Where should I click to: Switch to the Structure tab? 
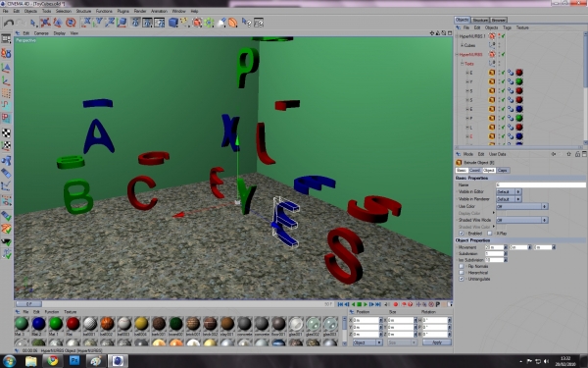click(480, 20)
